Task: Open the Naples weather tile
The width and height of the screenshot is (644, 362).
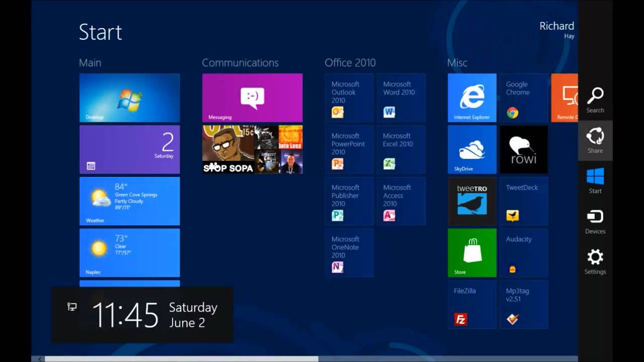Action: point(129,253)
